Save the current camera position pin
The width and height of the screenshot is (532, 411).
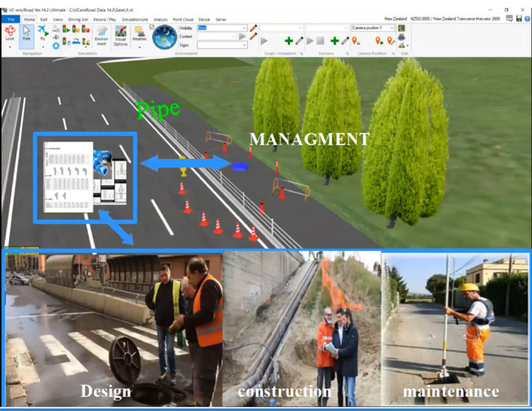(356, 41)
